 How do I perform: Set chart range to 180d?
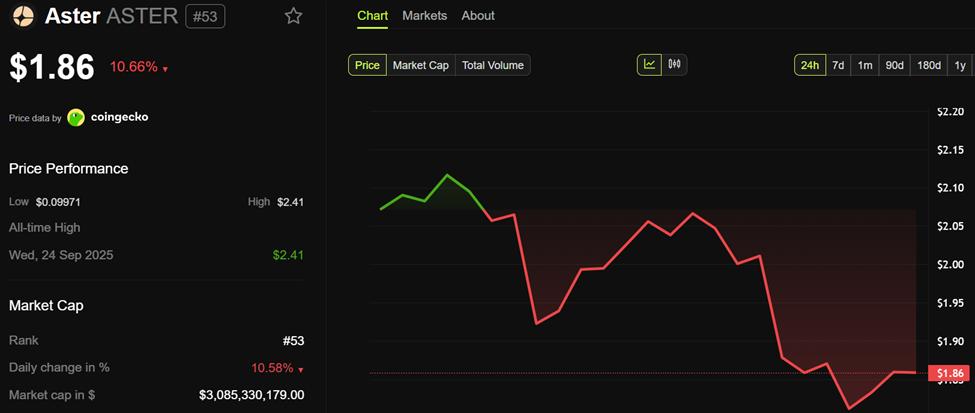(x=929, y=65)
